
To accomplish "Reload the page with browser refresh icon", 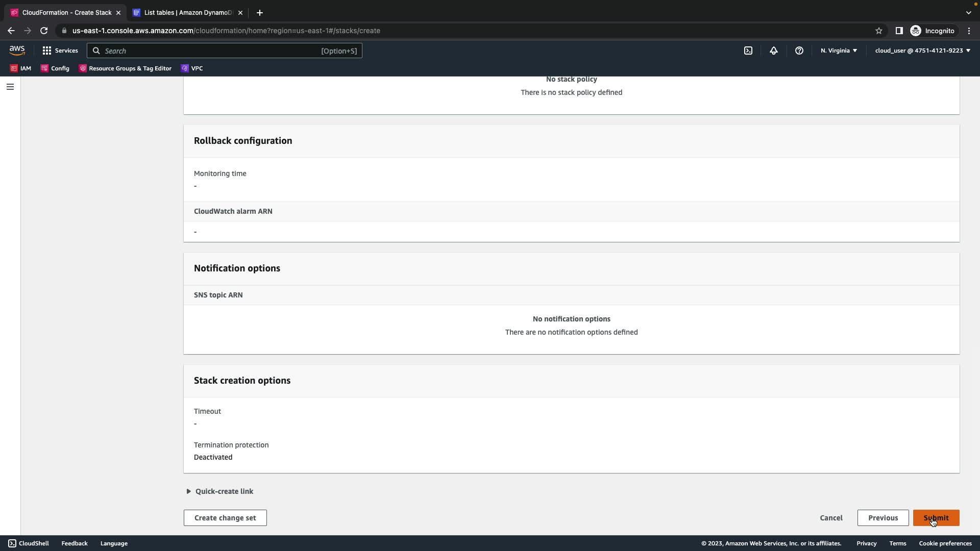I will pos(44,31).
